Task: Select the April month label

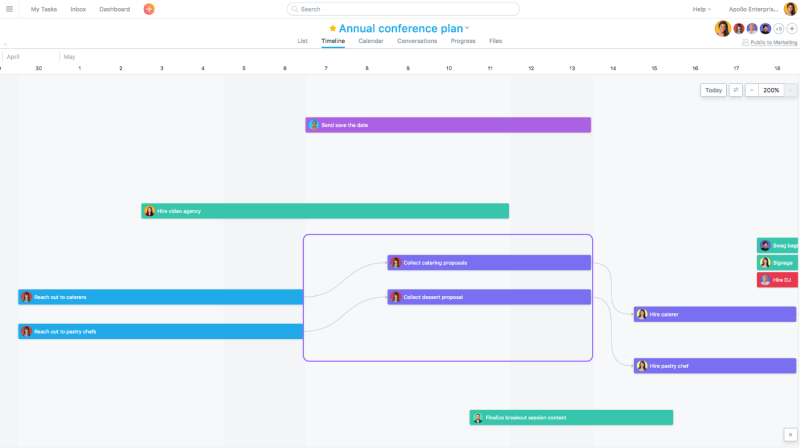Action: click(13, 57)
